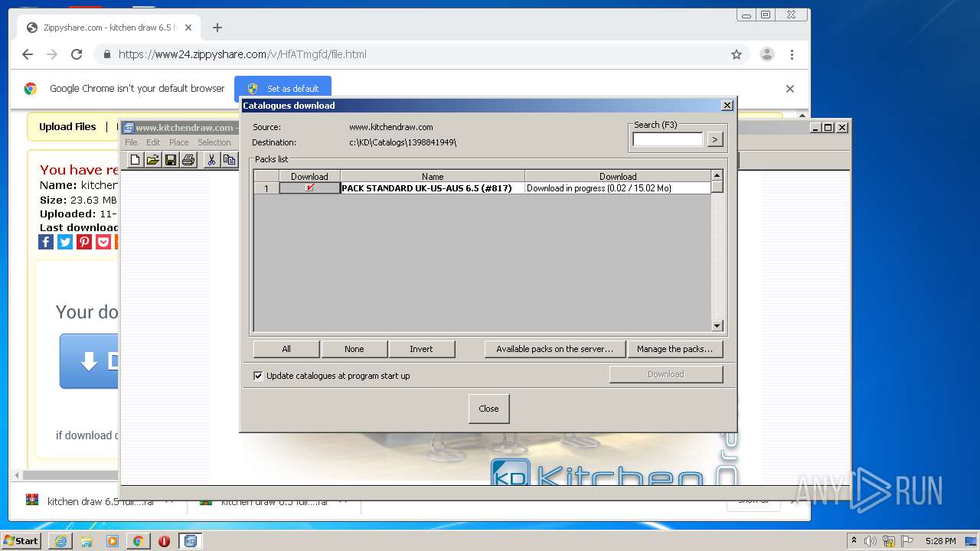Click the Chrome address bar URL
The height and width of the screenshot is (551, 980).
click(x=243, y=54)
